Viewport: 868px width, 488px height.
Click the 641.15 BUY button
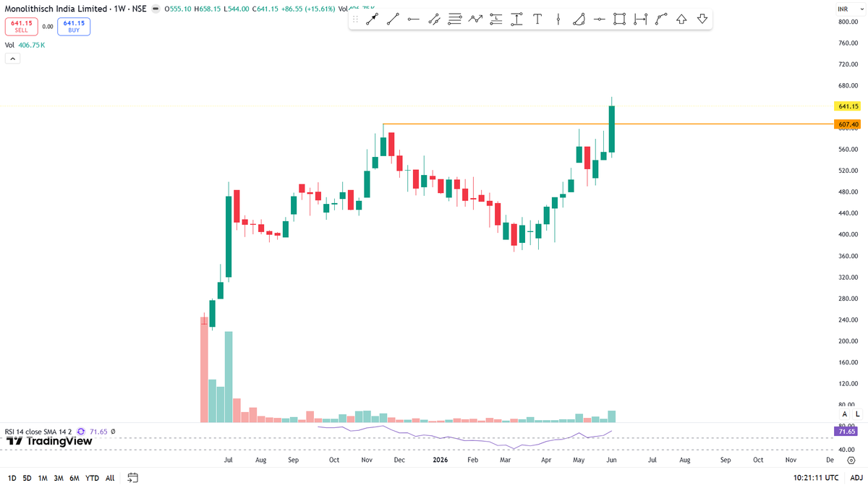point(74,27)
